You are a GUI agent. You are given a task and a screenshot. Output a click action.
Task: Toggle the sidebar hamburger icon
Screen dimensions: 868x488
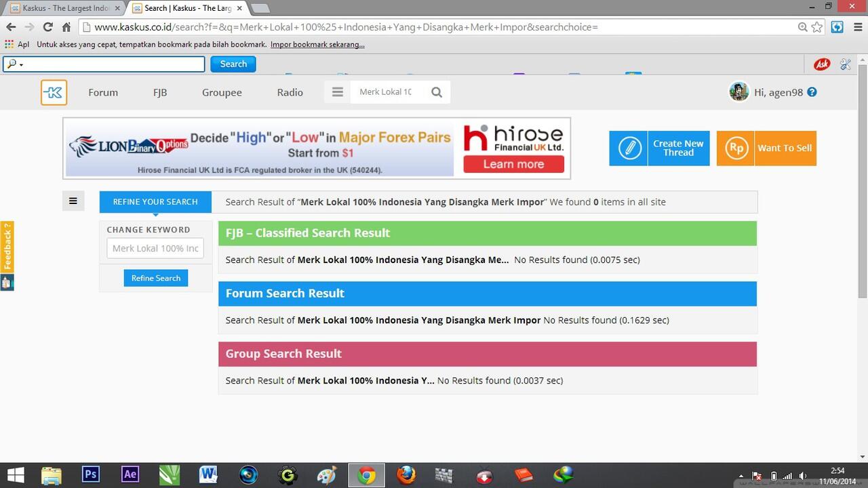(x=73, y=201)
